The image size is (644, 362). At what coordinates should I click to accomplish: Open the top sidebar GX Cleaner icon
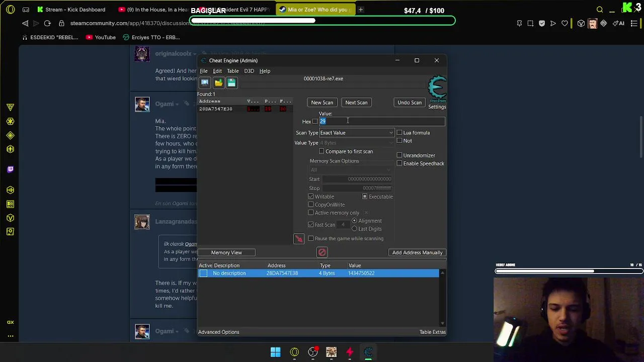coord(10,107)
